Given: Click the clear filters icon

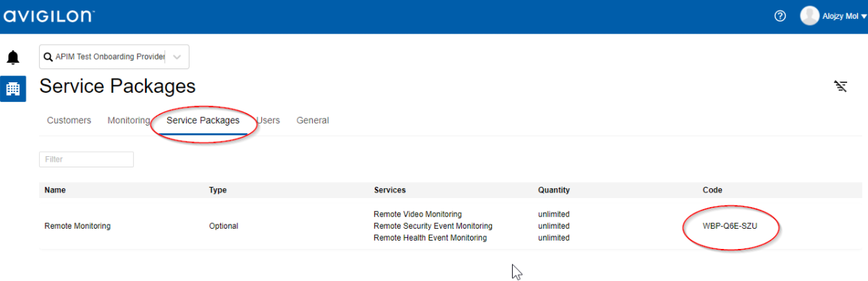Looking at the screenshot, I should tap(841, 86).
